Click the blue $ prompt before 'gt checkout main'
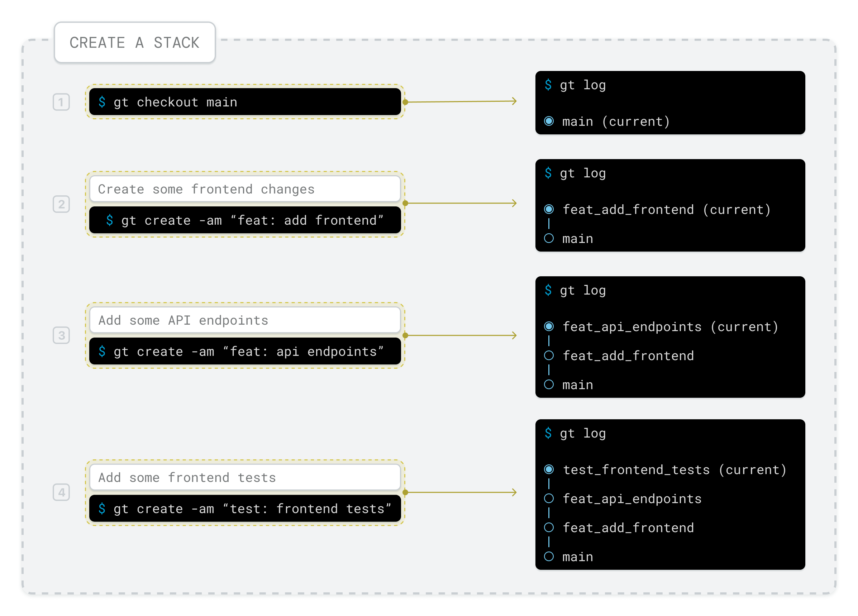 [x=102, y=102]
